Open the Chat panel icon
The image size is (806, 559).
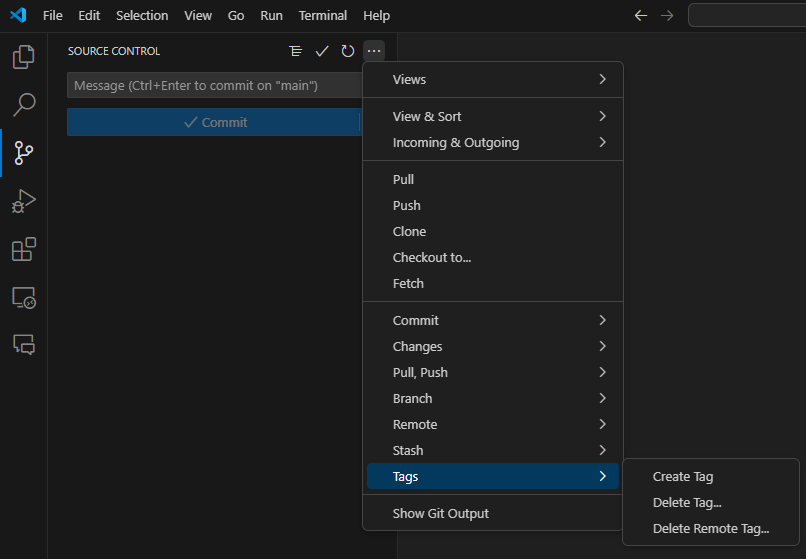23,344
